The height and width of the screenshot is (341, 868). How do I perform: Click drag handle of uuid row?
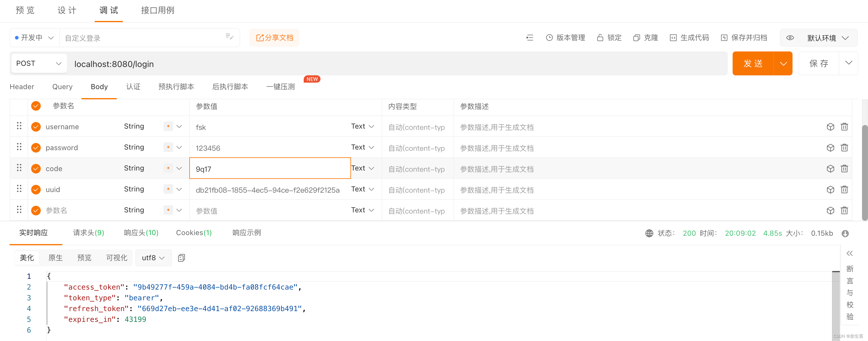pyautogui.click(x=19, y=188)
